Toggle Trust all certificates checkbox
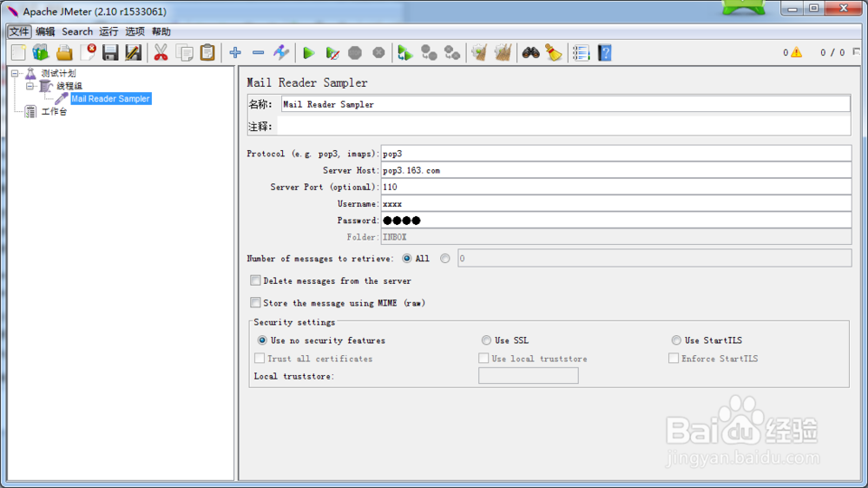868x488 pixels. [x=260, y=359]
